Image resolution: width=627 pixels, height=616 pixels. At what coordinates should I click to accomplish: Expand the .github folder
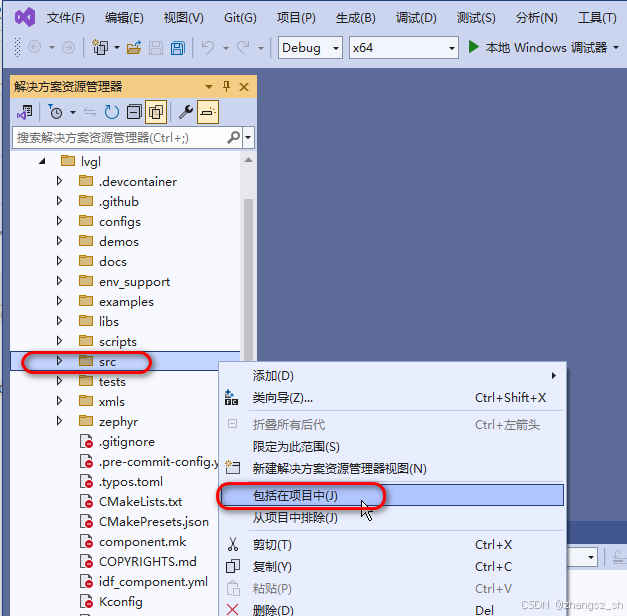point(60,201)
